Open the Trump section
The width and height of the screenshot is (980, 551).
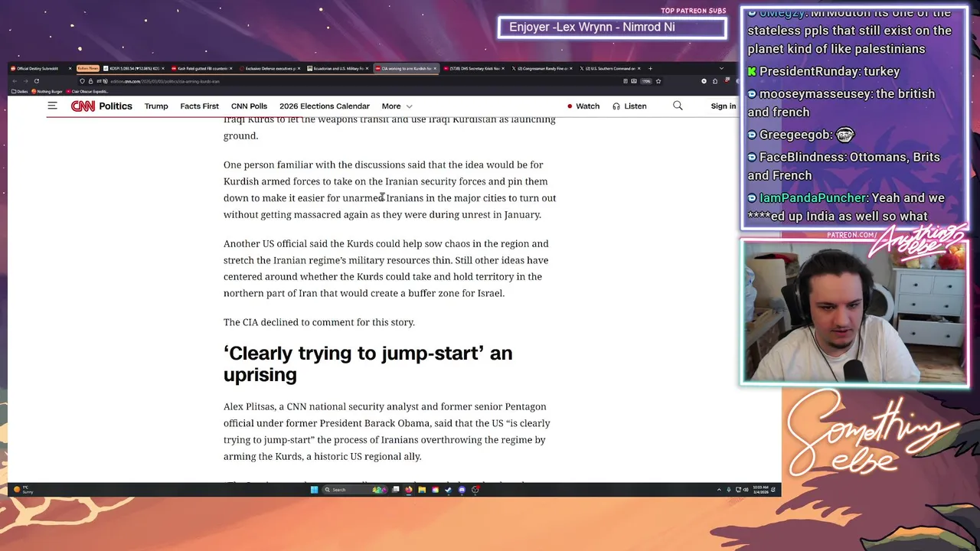click(156, 106)
